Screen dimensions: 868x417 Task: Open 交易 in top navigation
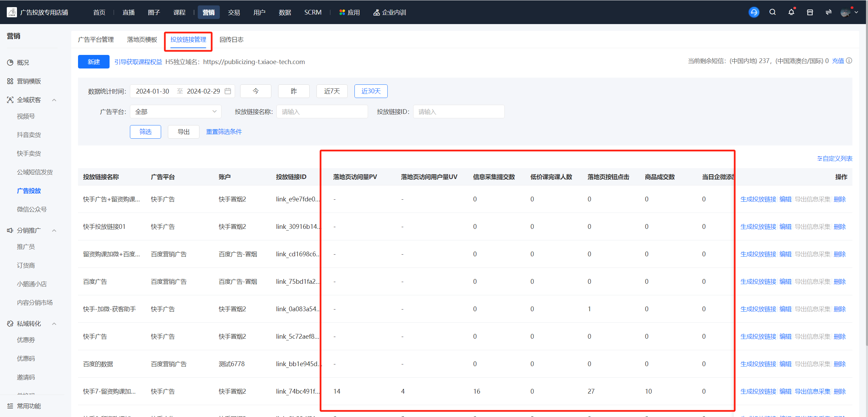click(234, 13)
